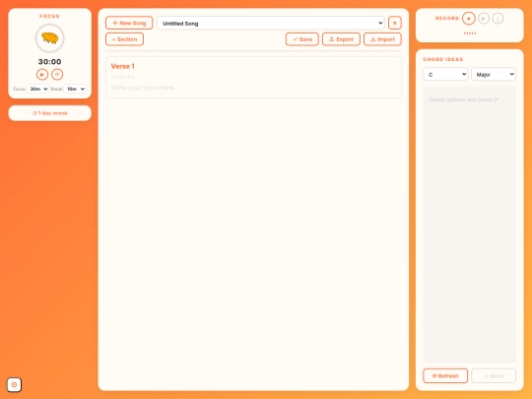Open the chord key dropdown showing C
This screenshot has height=399, width=532.
[x=445, y=74]
